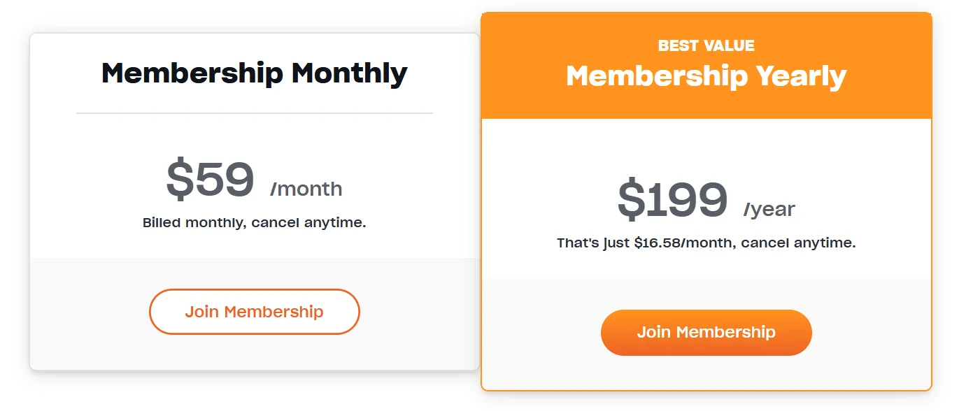Image resolution: width=980 pixels, height=411 pixels.
Task: Click the /month text beside the price
Action: 306,189
